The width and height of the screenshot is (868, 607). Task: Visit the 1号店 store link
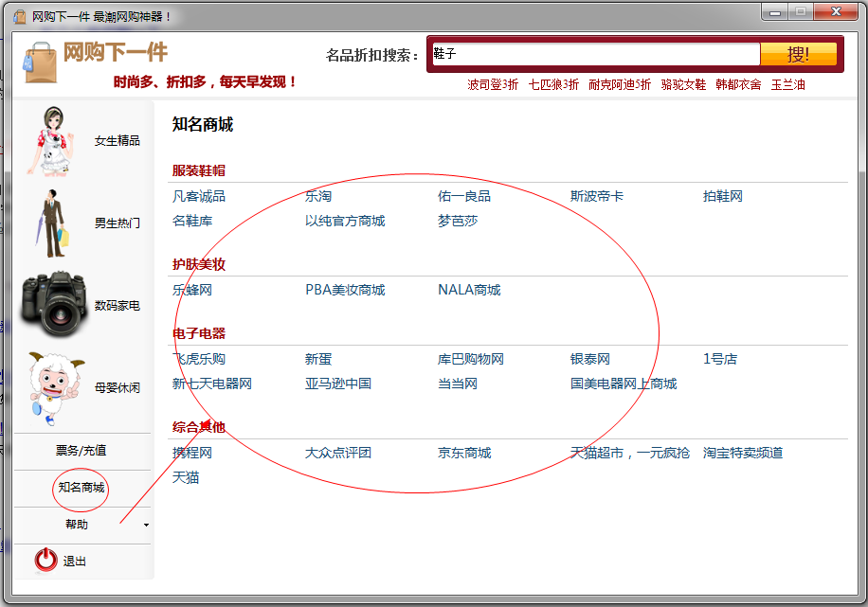pos(720,359)
